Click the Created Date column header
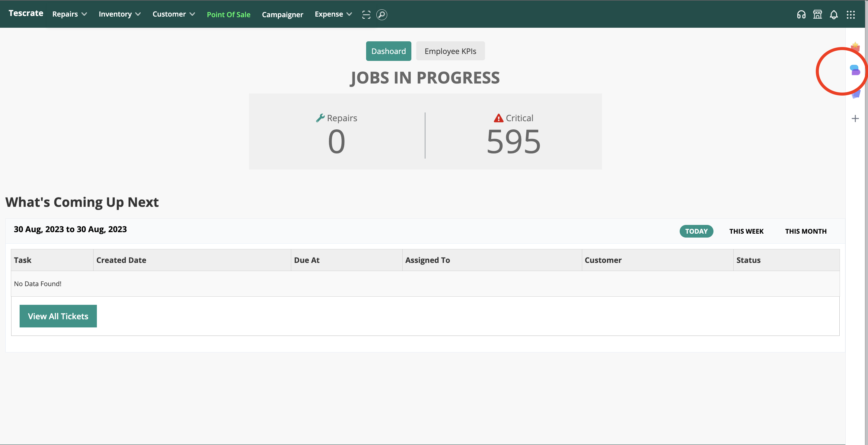Screen dimensions: 868x445 (x=192, y=260)
